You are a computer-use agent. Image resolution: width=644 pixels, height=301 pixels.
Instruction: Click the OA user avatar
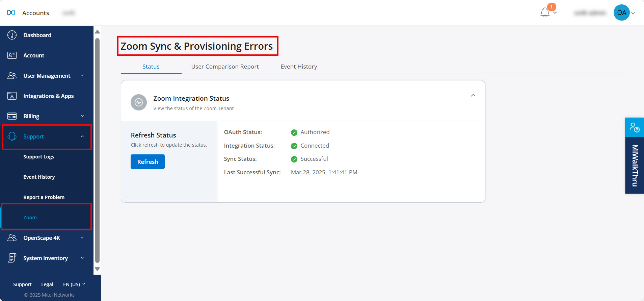click(622, 13)
